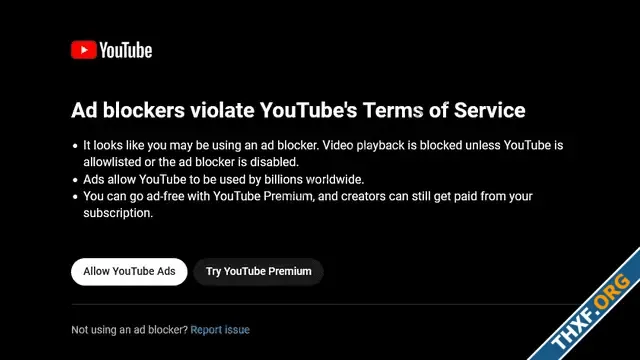
Task: Click the 'Ad blockers violate' heading
Action: [x=163, y=110]
